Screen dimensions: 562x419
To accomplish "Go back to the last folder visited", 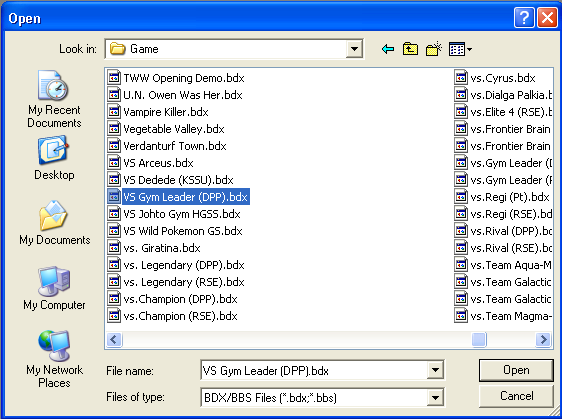I will (x=388, y=49).
